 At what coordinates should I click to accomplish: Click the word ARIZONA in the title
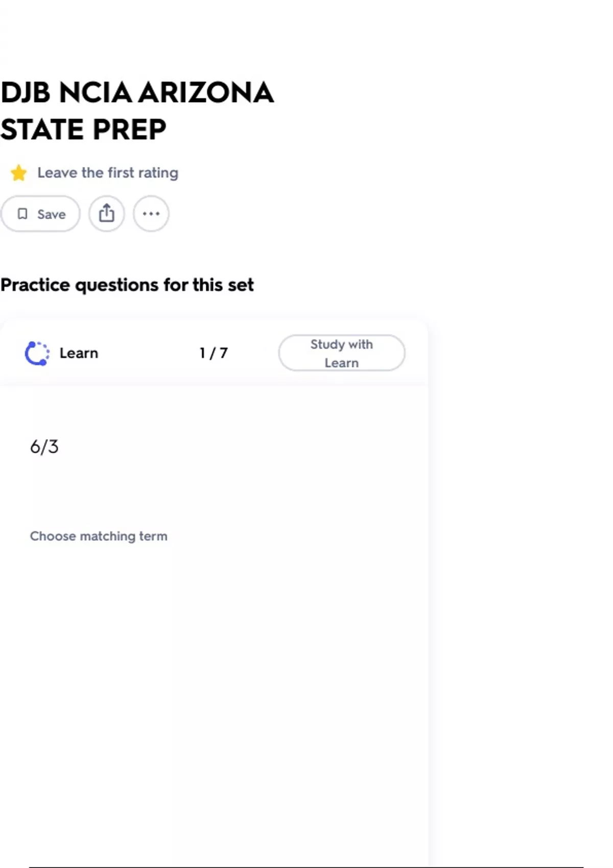205,92
